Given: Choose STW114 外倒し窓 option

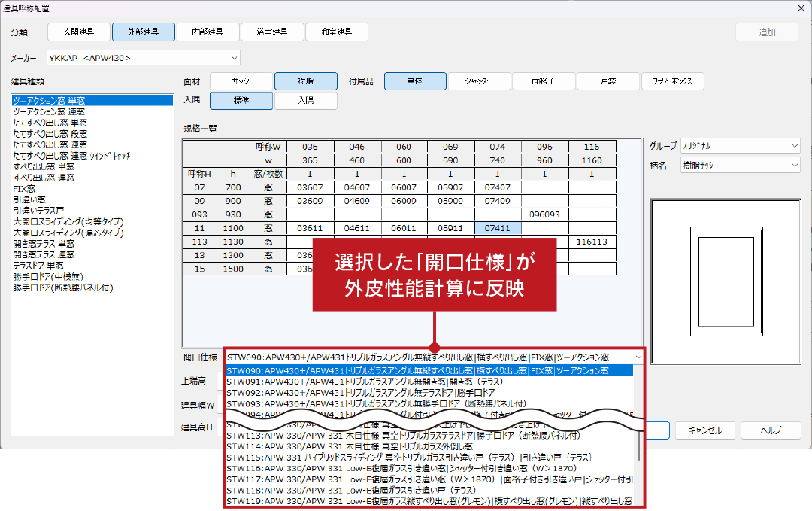Looking at the screenshot, I should pyautogui.click(x=429, y=446).
